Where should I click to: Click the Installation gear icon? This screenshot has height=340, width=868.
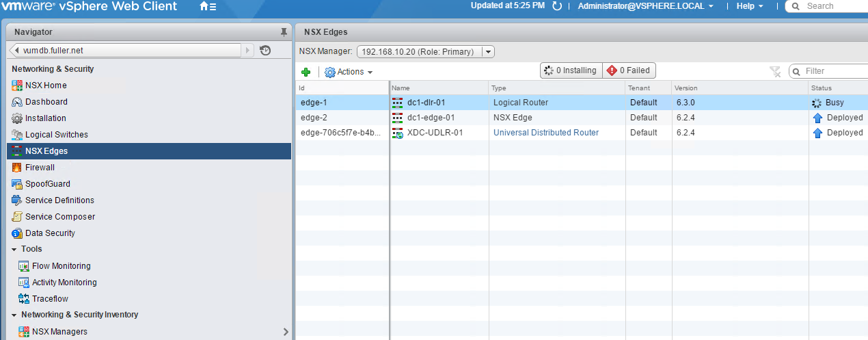[x=17, y=118]
